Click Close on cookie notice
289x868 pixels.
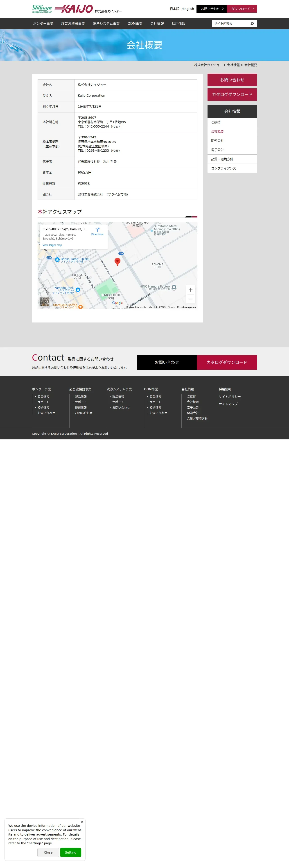coord(48,852)
